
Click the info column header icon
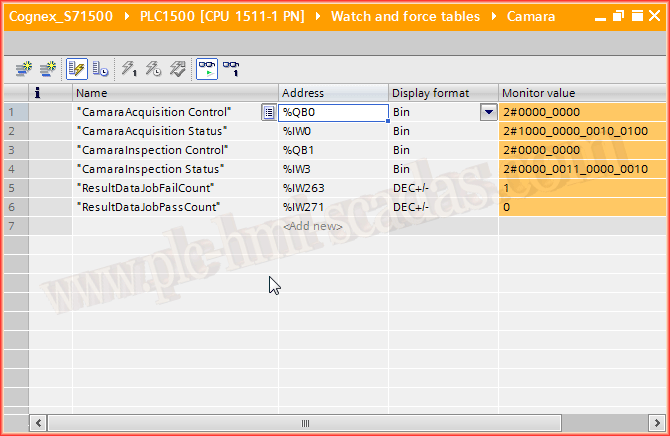[x=37, y=93]
